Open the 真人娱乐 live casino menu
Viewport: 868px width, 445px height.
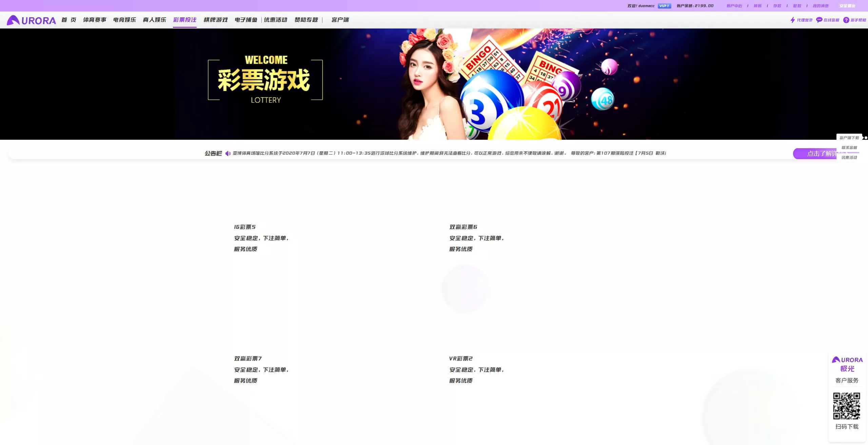[154, 20]
